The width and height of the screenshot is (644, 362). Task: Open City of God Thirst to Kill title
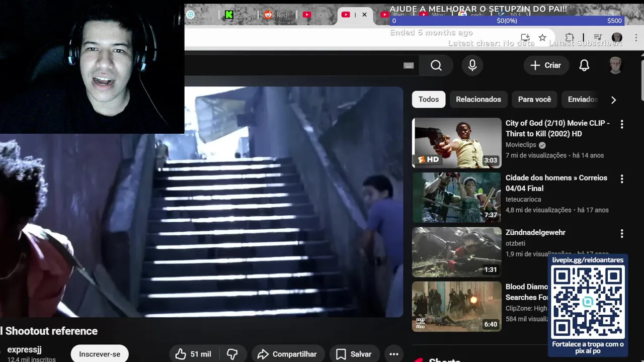(x=557, y=128)
